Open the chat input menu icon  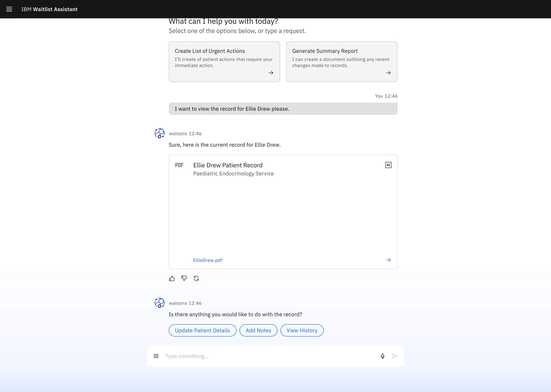pyautogui.click(x=156, y=356)
